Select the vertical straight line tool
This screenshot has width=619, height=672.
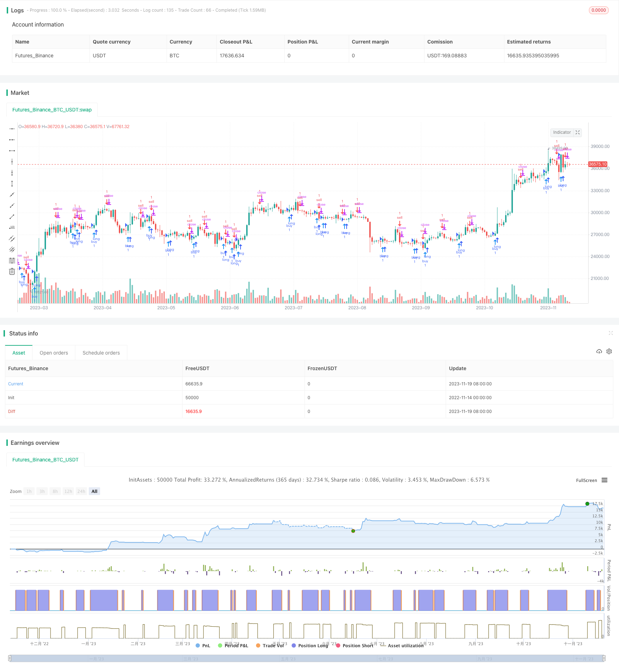tap(12, 162)
